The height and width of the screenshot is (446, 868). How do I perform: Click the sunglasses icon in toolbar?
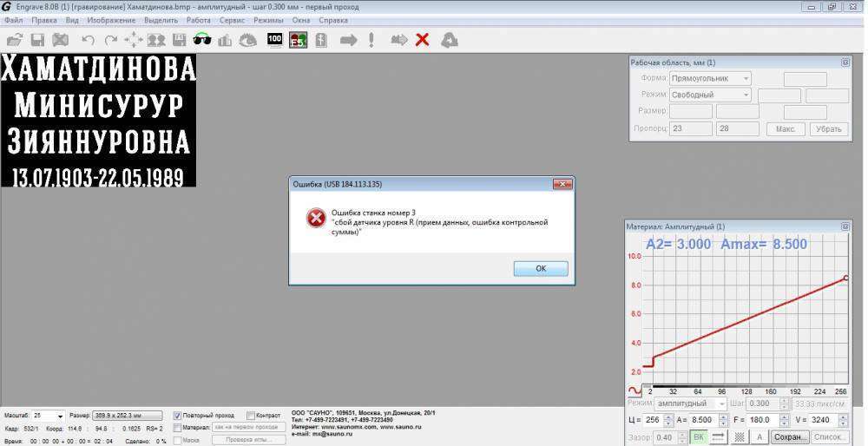[202, 40]
